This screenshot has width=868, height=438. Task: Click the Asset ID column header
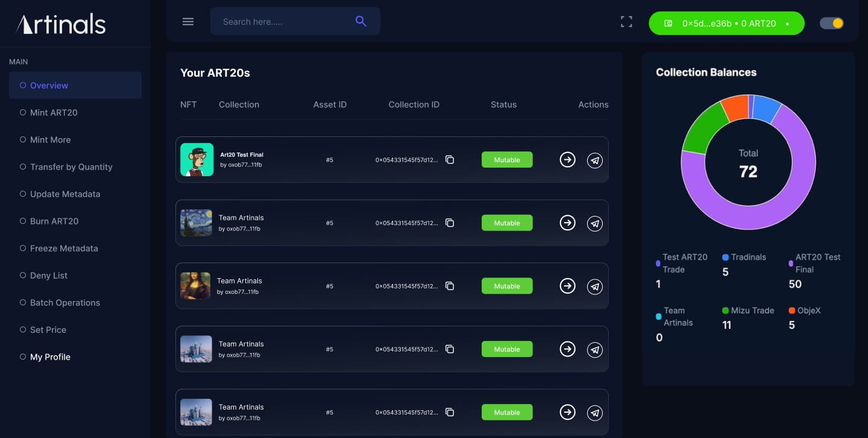(x=330, y=104)
